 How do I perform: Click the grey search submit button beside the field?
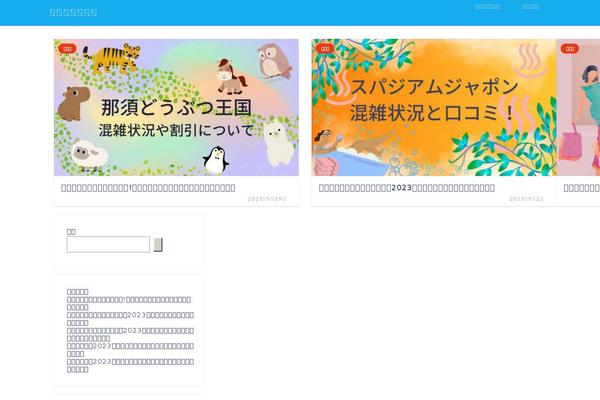coord(158,245)
